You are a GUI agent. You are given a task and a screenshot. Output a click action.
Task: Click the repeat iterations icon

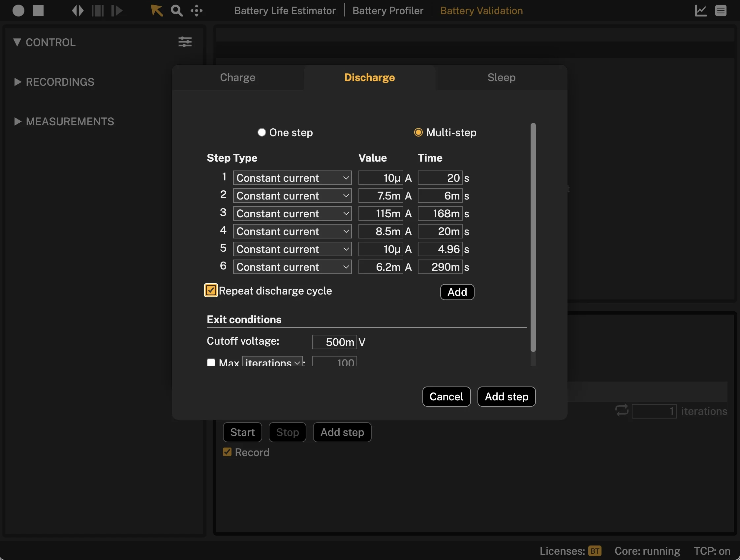622,411
